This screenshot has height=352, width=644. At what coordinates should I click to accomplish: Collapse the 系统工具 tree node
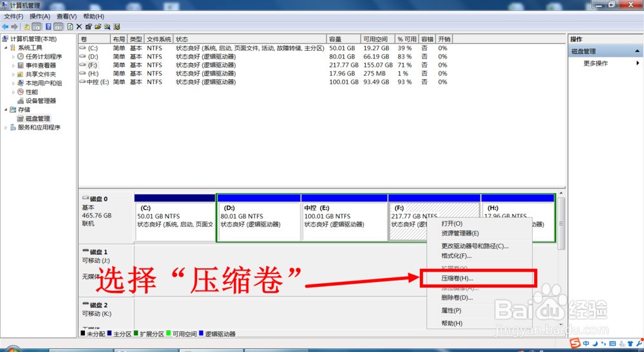click(x=6, y=48)
